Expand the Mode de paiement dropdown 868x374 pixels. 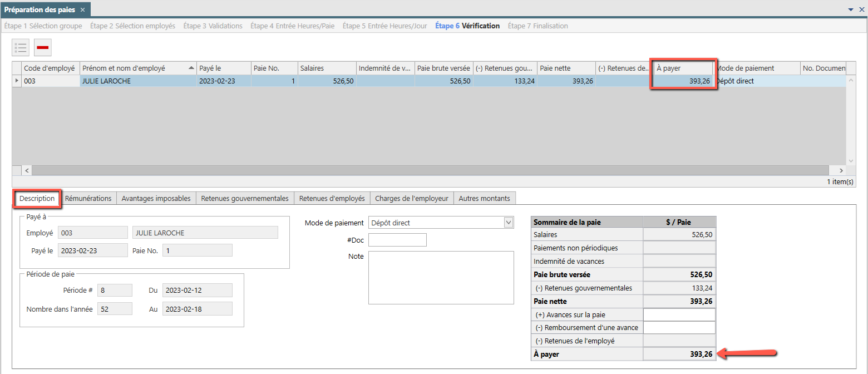coord(508,223)
